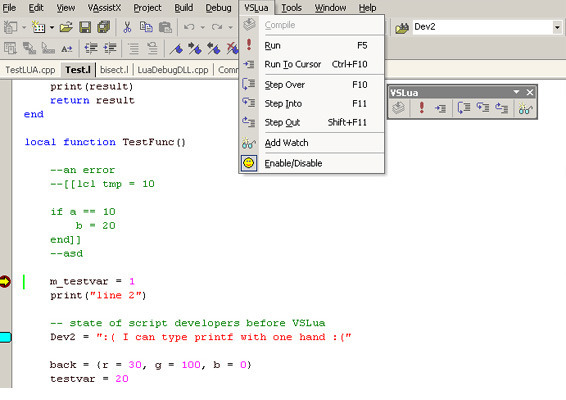Click the yellow arrow breakpoint marker
This screenshot has height=400, width=566.
tap(5, 281)
